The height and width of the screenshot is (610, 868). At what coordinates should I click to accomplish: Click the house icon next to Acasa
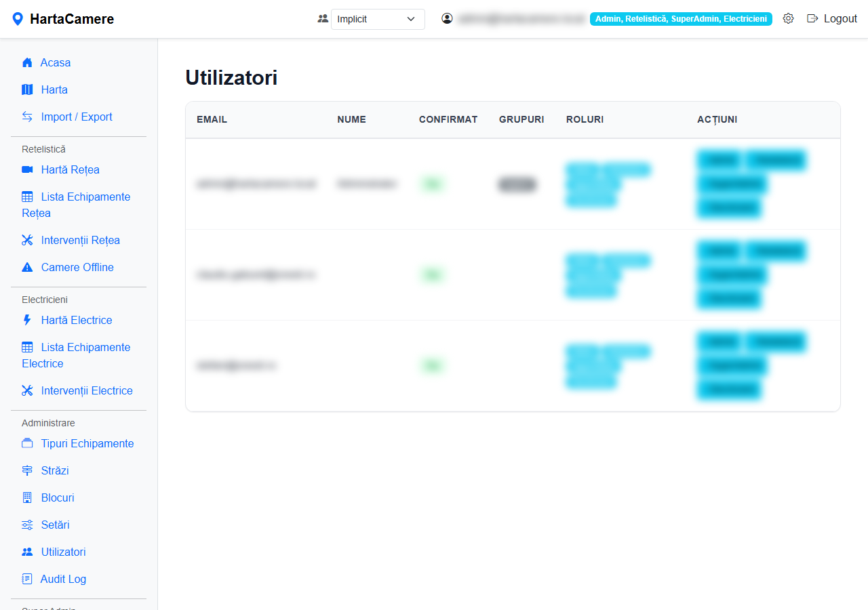[27, 62]
